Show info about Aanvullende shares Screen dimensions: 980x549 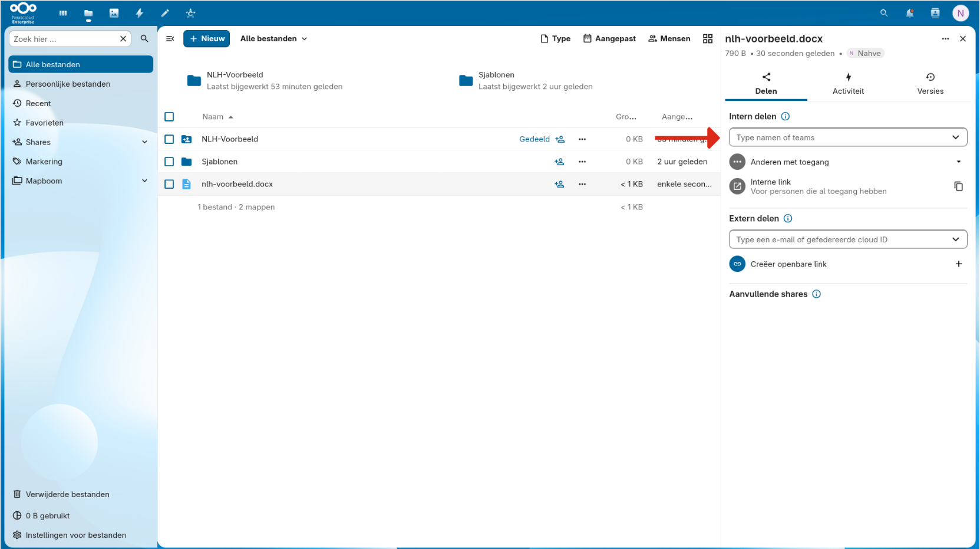817,294
